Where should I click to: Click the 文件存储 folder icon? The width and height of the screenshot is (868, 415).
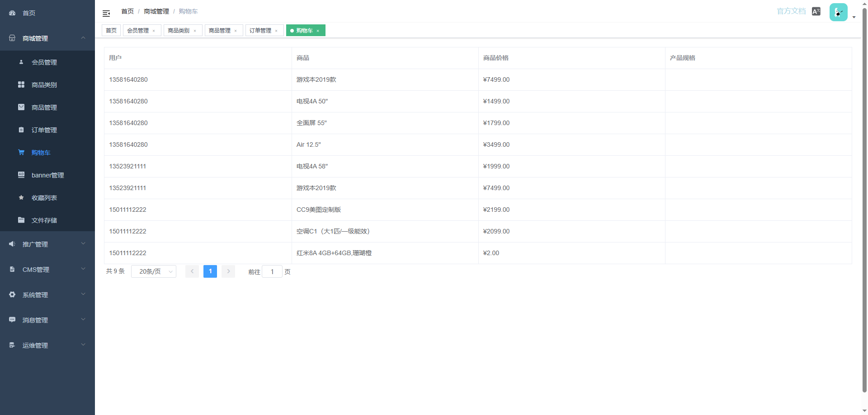(21, 220)
